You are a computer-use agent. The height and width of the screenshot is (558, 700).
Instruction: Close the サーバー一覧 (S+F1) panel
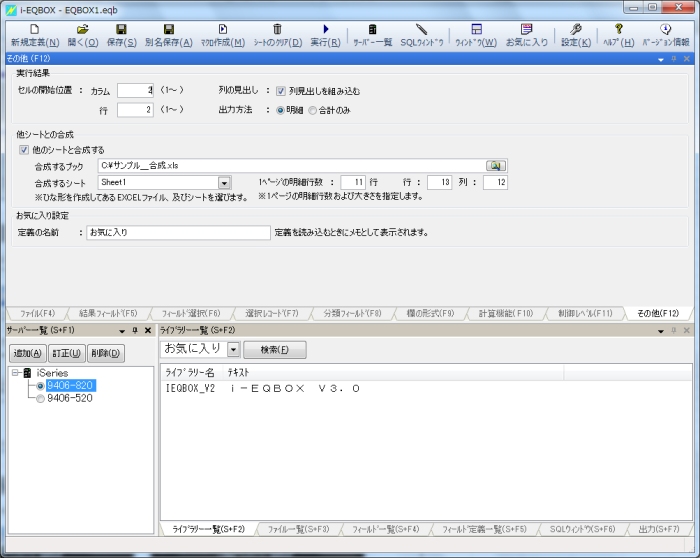click(x=148, y=330)
